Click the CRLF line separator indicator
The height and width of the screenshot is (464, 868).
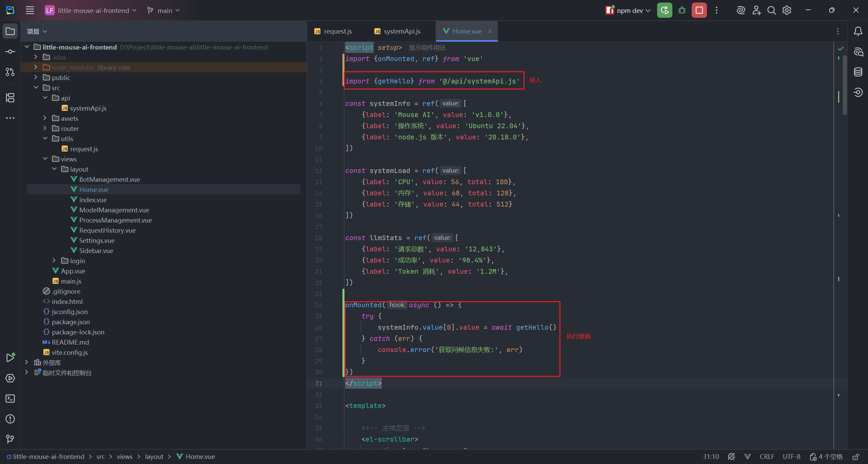pos(767,457)
